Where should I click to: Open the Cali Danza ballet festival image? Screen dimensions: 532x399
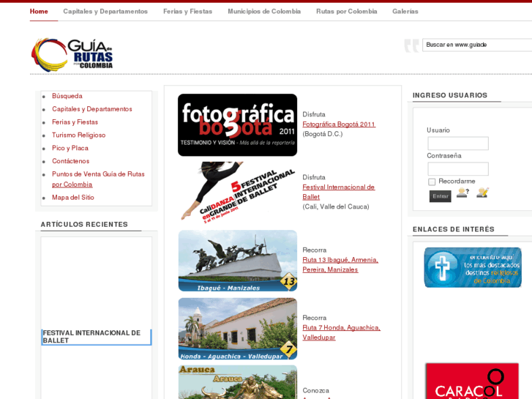point(238,192)
